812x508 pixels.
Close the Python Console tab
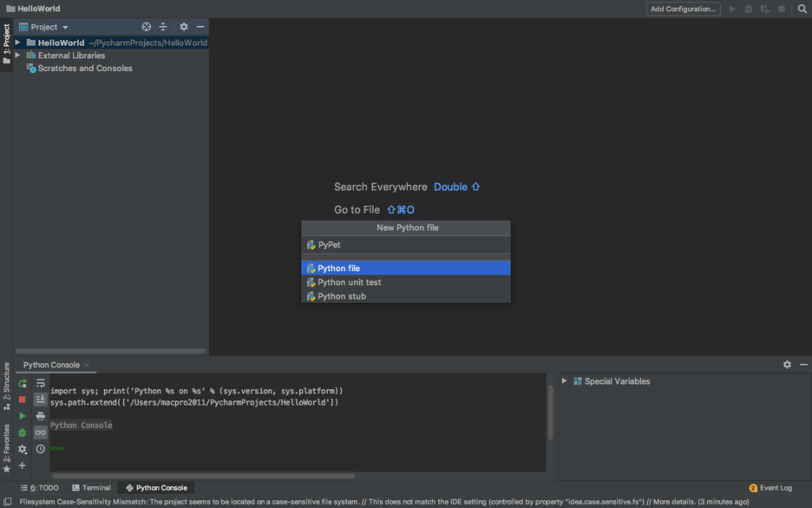[x=87, y=365]
